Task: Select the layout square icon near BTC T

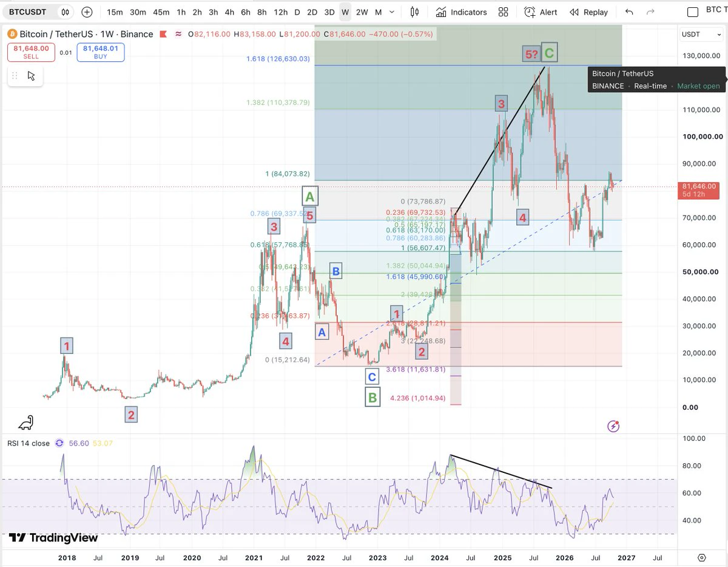Action: point(692,12)
